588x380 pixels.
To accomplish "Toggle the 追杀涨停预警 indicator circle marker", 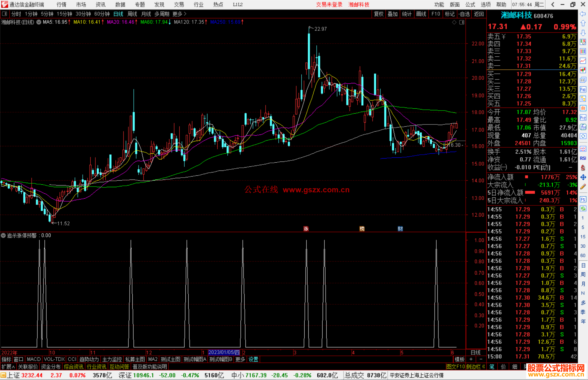I will 3,235.
